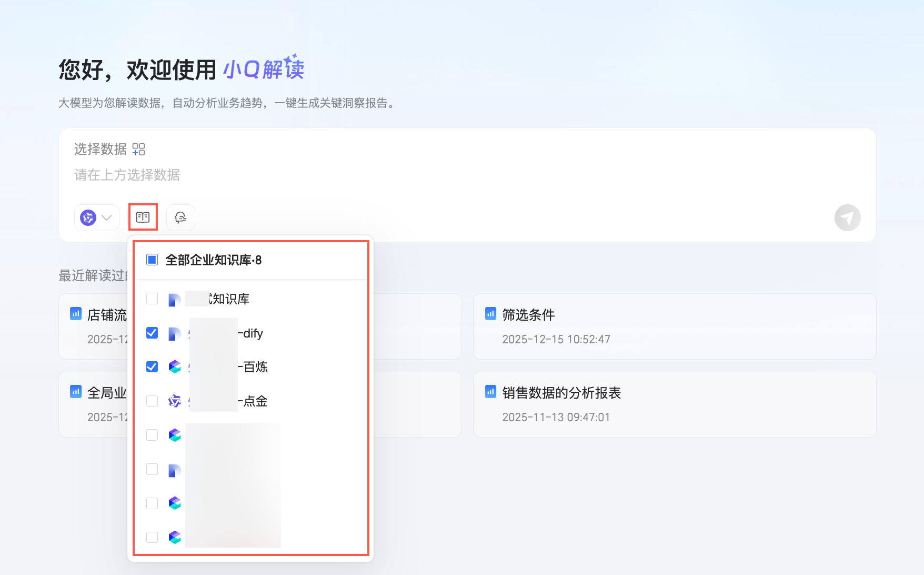Viewport: 924px width, 575px height.
Task: Click the subtitle starting with 大模型为您解读数据
Action: [x=227, y=103]
